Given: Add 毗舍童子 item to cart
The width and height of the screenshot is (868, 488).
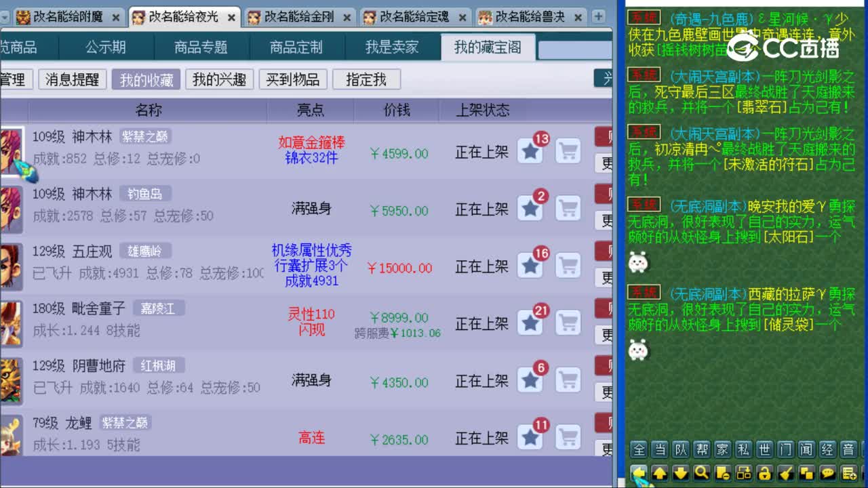Looking at the screenshot, I should 568,323.
